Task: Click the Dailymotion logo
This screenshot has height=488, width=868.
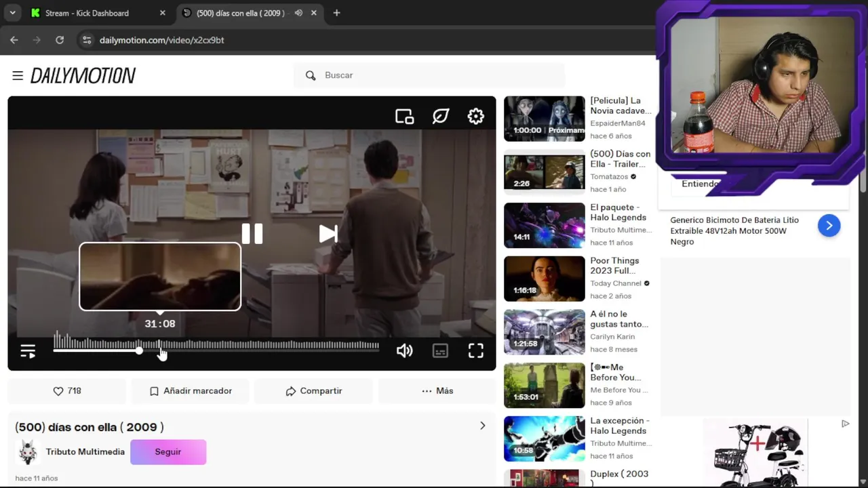Action: (83, 75)
